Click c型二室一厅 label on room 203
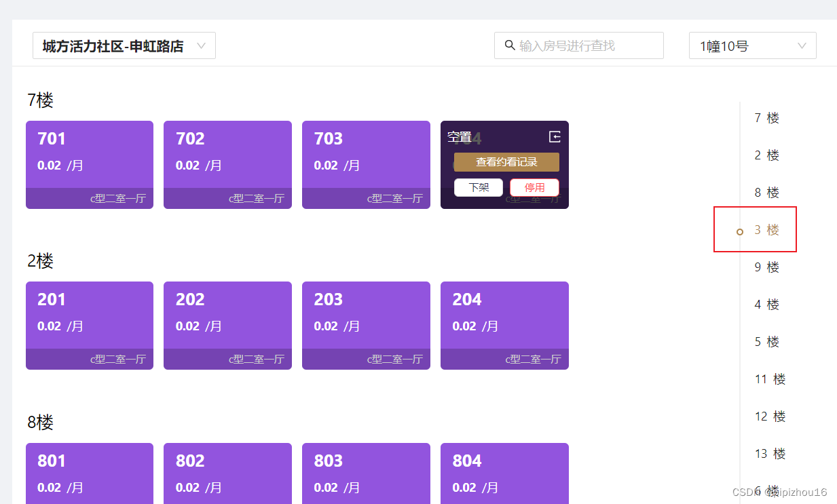The image size is (837, 504). (x=395, y=360)
